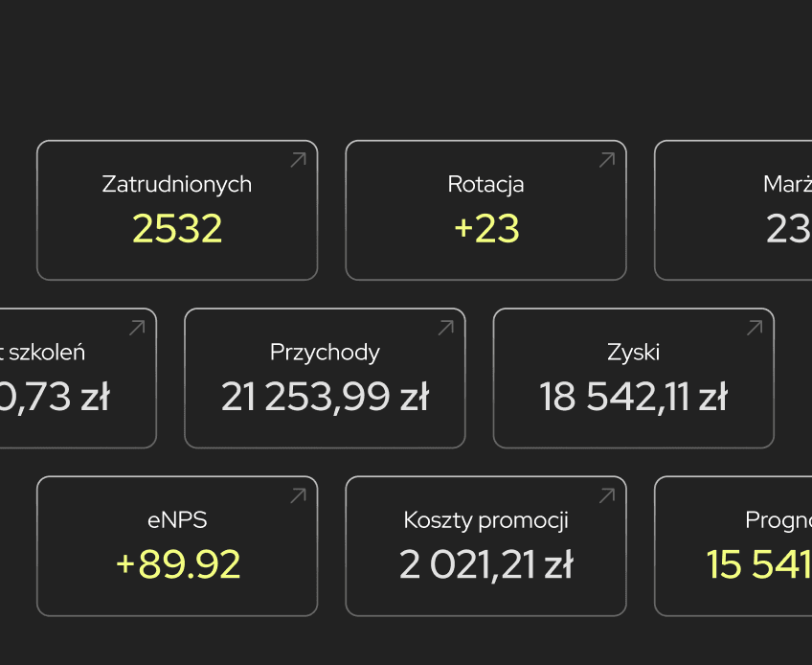Click the Koszty promocji label

pos(485,520)
